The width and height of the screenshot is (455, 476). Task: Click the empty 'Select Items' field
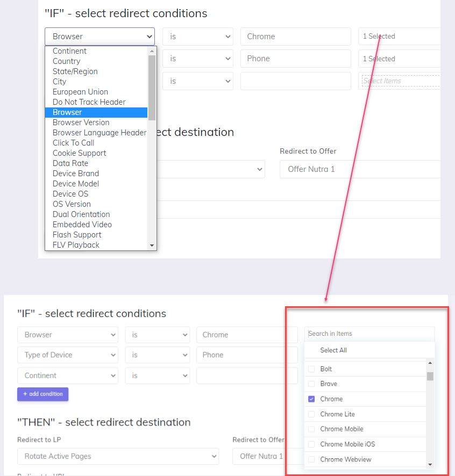coord(400,81)
